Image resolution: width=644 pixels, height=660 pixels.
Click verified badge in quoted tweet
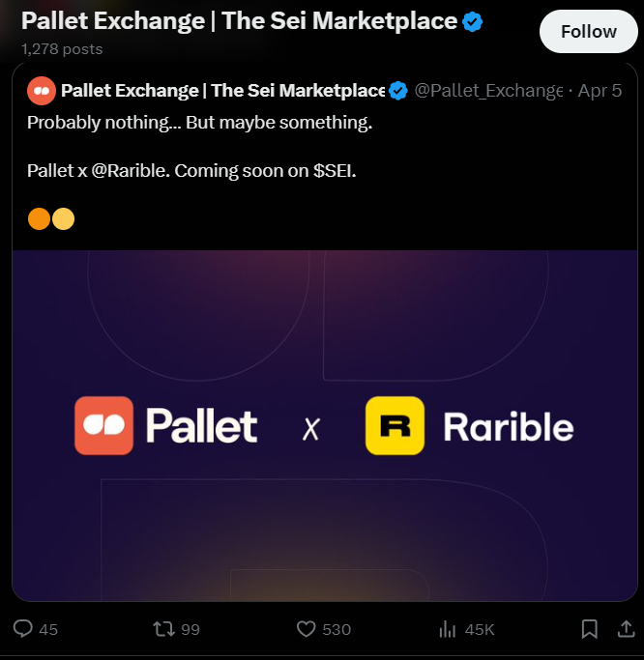[398, 91]
